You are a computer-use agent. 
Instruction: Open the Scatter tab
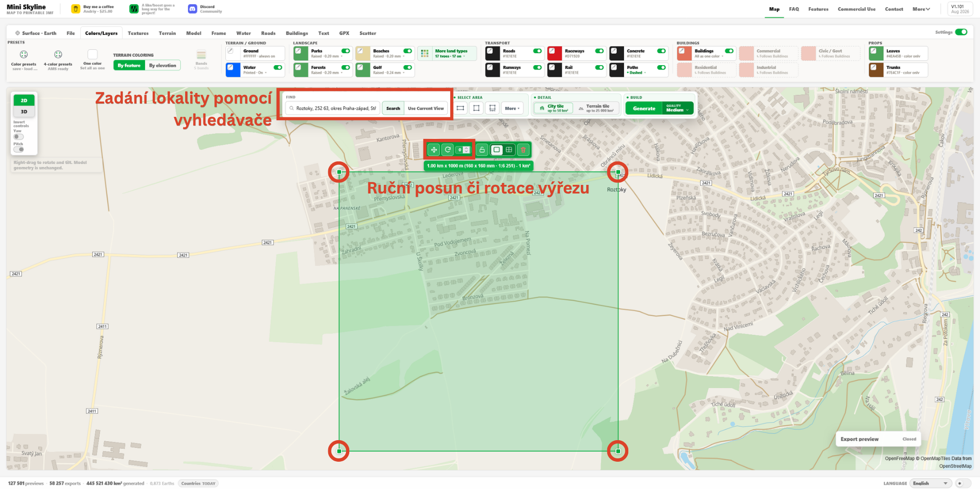click(x=367, y=33)
